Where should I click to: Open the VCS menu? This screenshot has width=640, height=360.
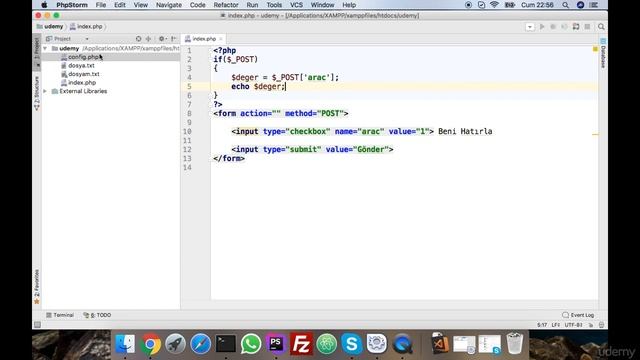pos(296,5)
